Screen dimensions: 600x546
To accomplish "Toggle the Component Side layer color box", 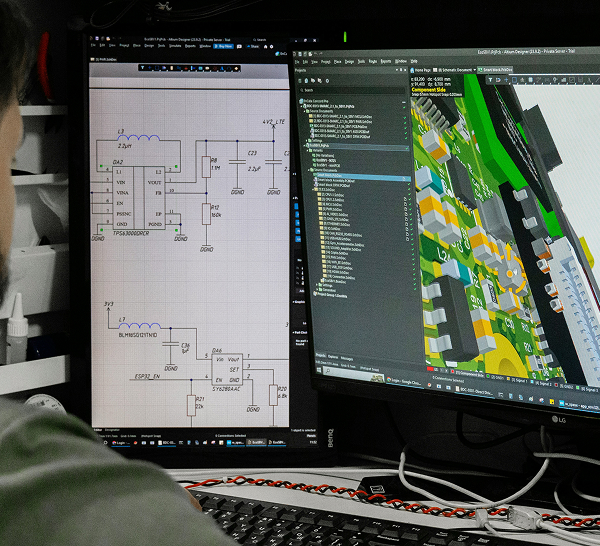I will pyautogui.click(x=453, y=372).
